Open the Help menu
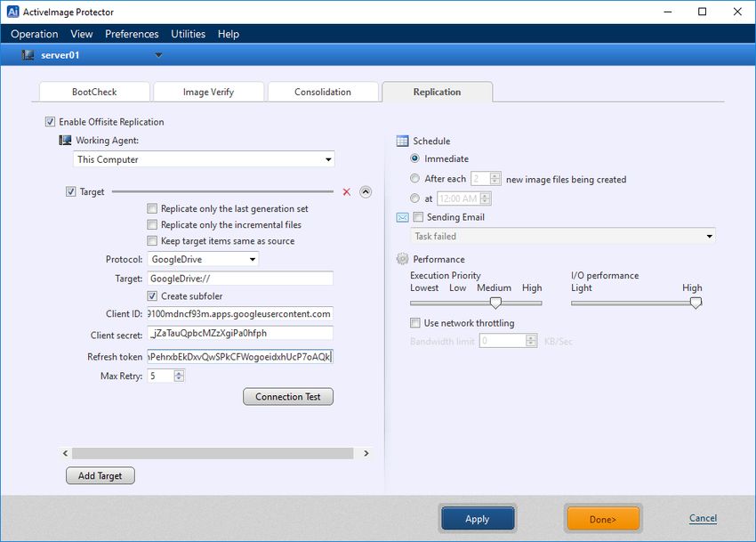Viewport: 756px width, 542px height. (x=228, y=34)
